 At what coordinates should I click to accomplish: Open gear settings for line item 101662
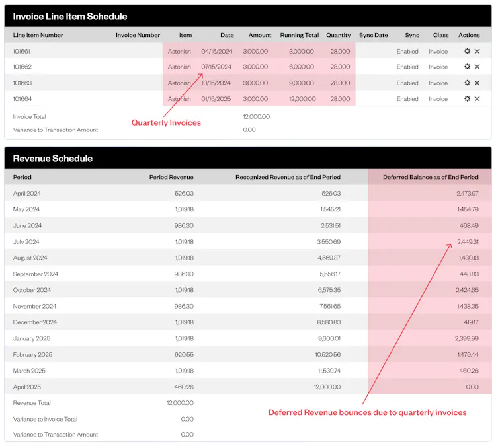pos(467,66)
